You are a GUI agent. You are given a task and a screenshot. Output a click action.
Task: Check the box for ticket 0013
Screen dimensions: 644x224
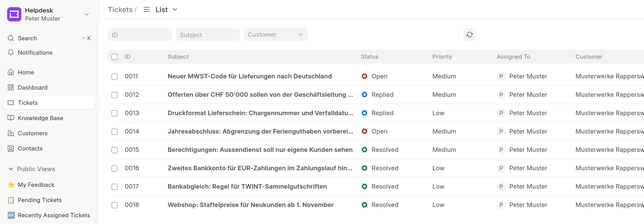[114, 113]
